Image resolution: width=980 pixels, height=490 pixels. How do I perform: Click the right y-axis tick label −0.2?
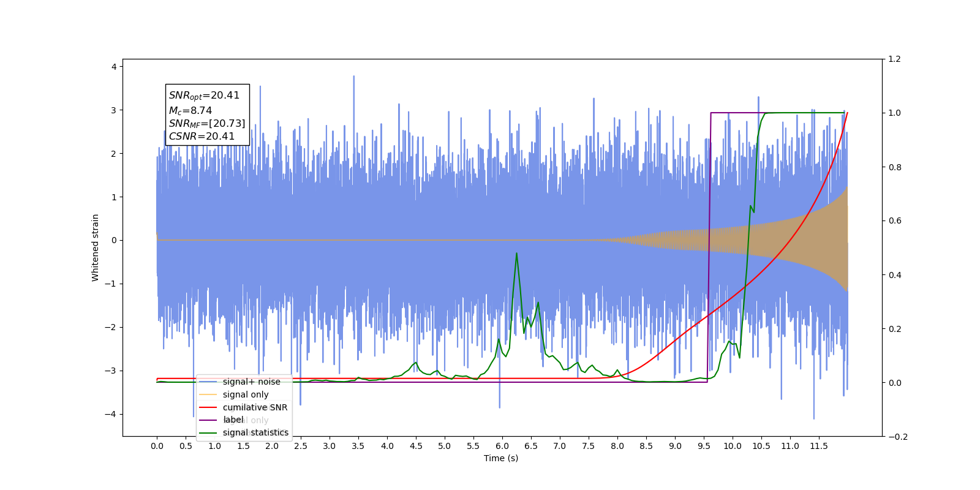897,437
